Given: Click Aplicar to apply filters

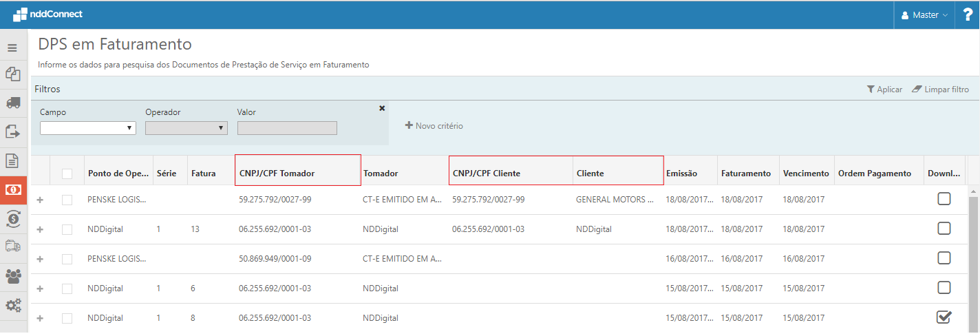Looking at the screenshot, I should pos(884,90).
